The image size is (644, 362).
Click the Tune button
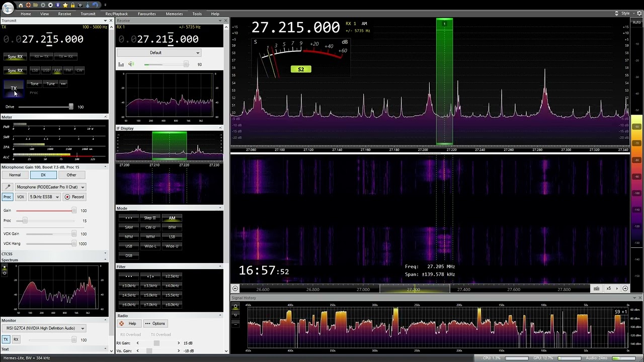(50, 84)
